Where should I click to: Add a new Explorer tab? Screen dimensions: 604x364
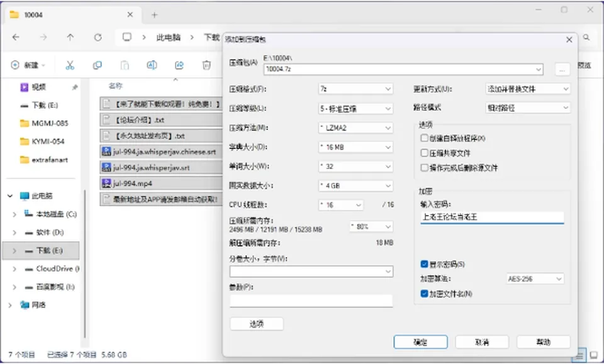point(155,15)
